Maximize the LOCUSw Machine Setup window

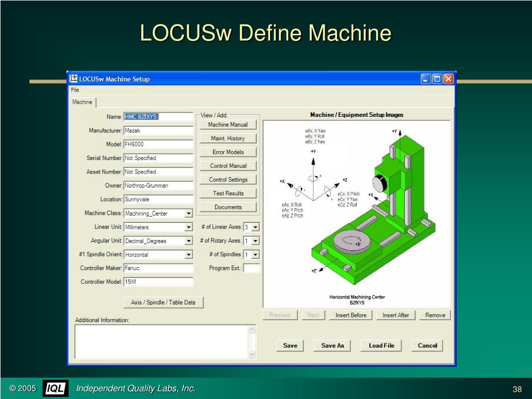437,79
